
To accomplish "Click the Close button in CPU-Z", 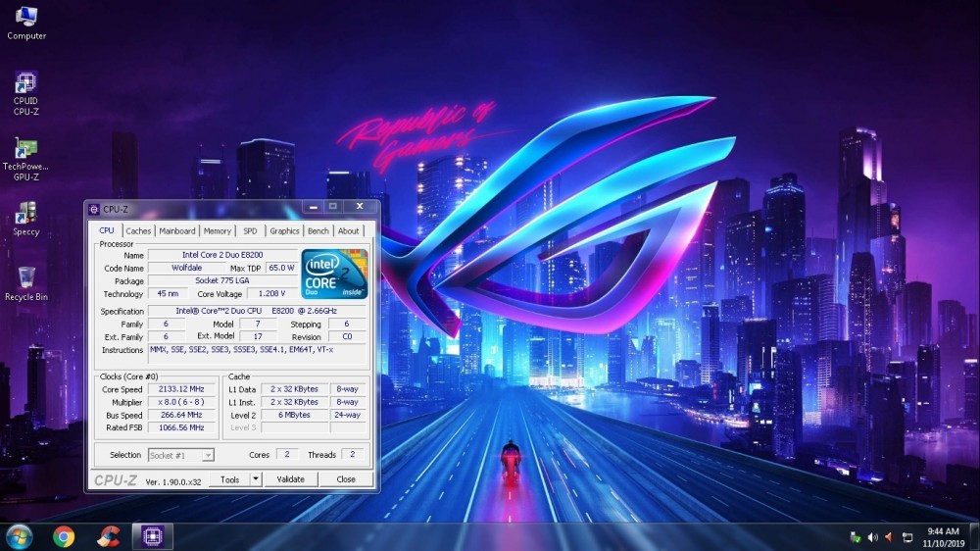I will click(x=346, y=479).
